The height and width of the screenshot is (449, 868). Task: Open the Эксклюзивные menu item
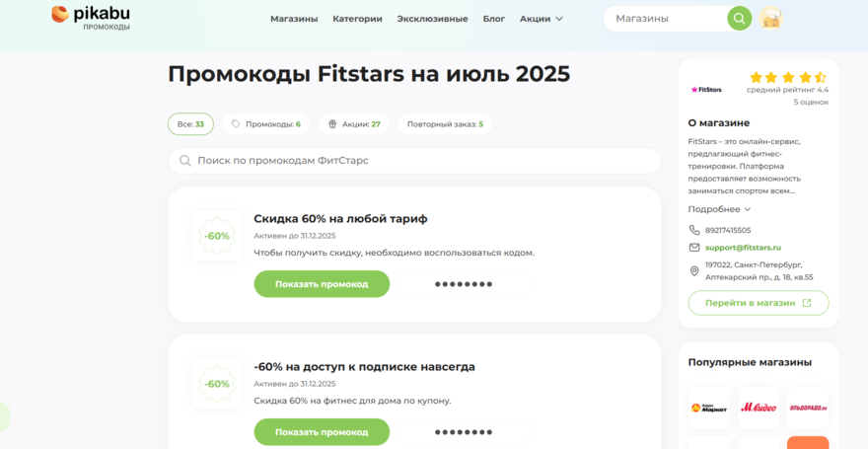coord(432,19)
